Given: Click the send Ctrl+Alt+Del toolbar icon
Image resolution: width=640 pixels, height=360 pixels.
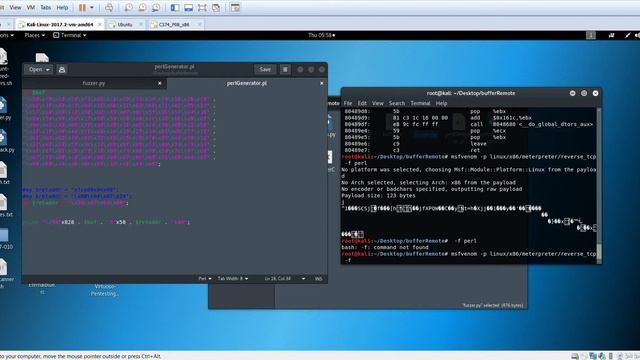Looking at the screenshot, I should coord(109,7).
